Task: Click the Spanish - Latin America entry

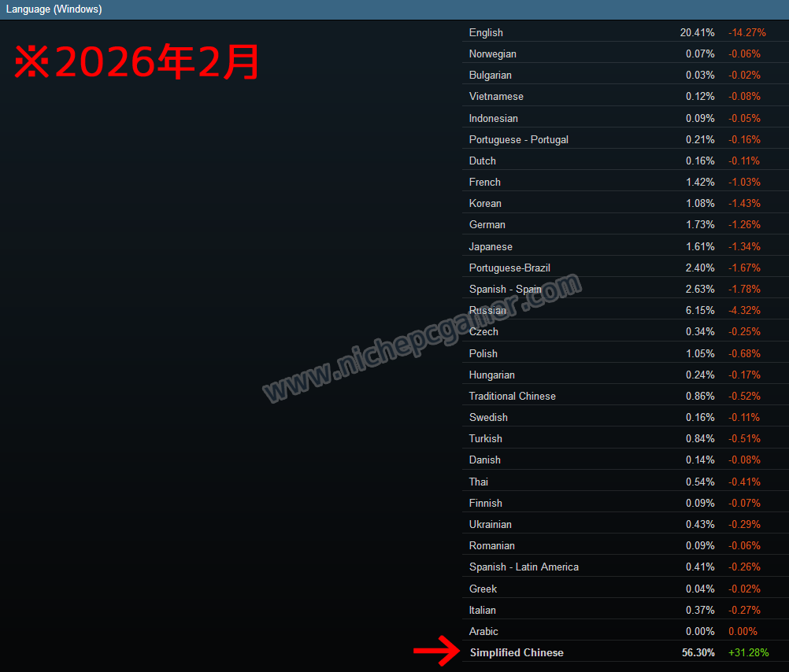Action: (x=524, y=567)
